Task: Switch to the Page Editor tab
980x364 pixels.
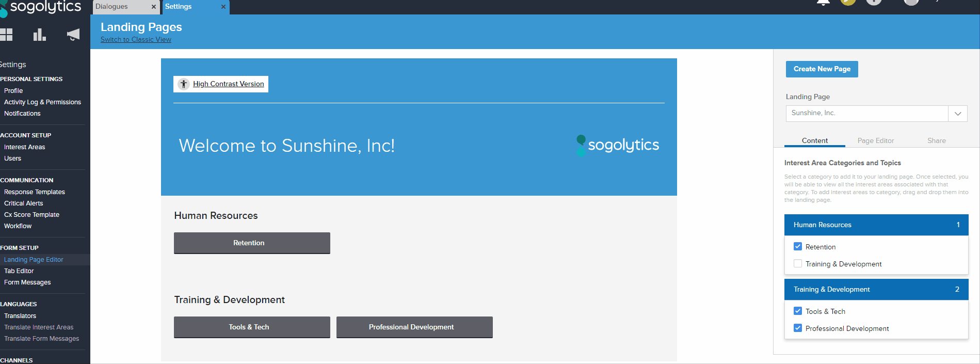Action: (x=875, y=140)
